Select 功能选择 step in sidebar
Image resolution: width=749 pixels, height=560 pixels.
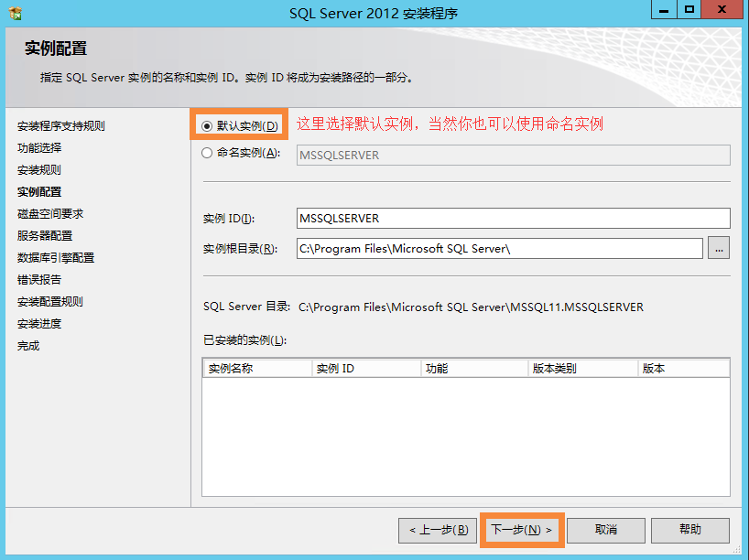(39, 148)
